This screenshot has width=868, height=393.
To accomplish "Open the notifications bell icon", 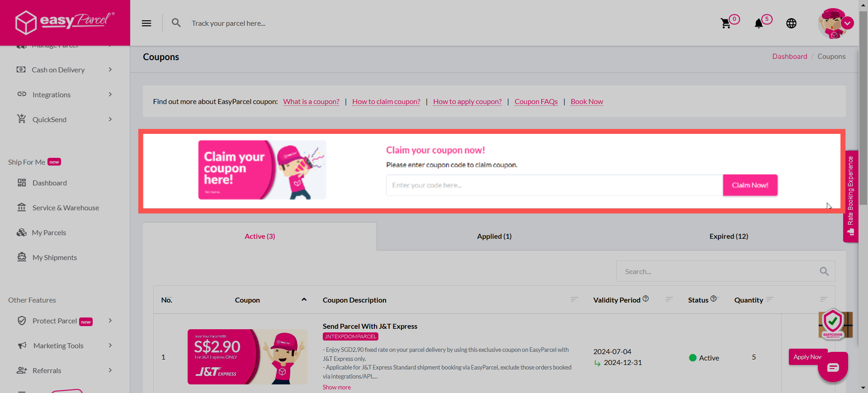I will click(x=759, y=24).
